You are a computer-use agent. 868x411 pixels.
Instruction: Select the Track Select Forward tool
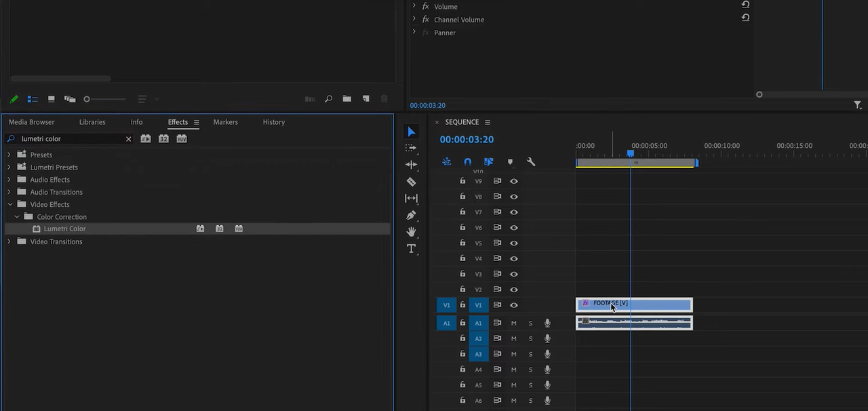411,148
